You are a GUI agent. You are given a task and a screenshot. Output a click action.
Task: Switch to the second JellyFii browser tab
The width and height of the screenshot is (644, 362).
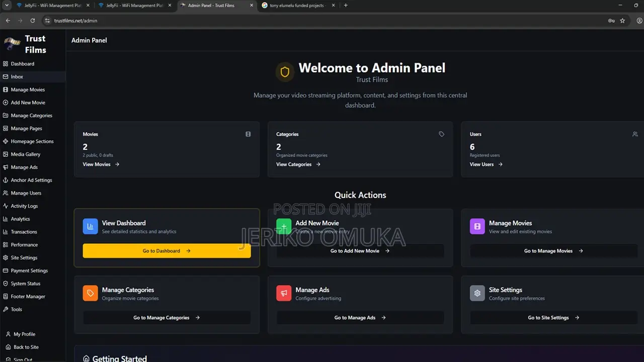tap(134, 6)
